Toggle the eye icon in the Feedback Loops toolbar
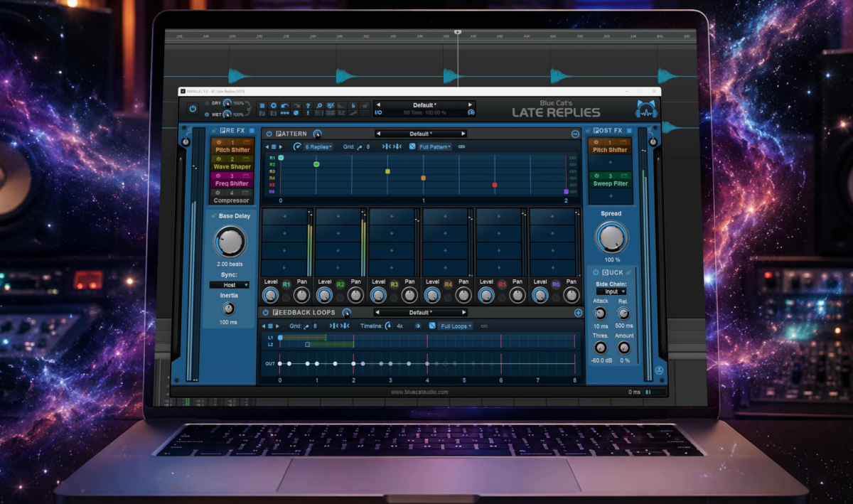 point(417,326)
